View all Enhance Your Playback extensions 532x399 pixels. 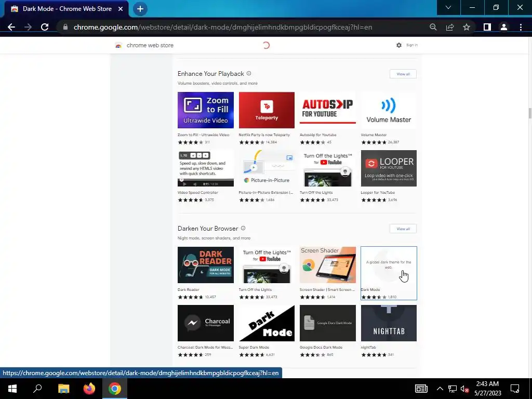point(403,74)
